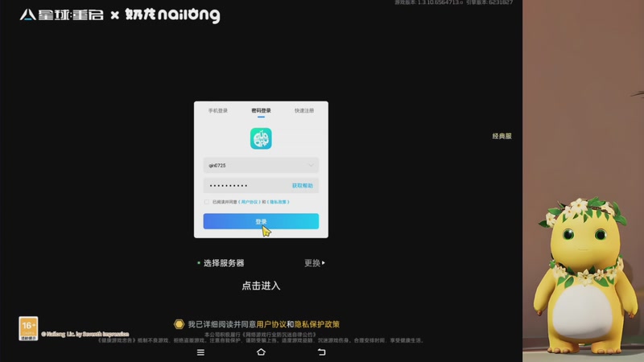The width and height of the screenshot is (644, 362).
Task: Expand the saved accounts dropdown arrow
Action: pos(311,166)
